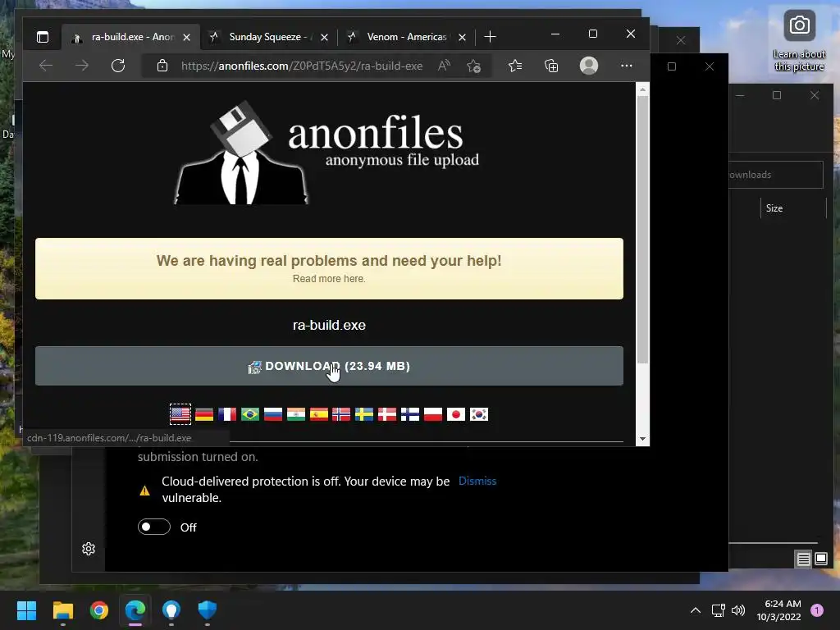
Task: Select the Spanish flag language
Action: [319, 414]
